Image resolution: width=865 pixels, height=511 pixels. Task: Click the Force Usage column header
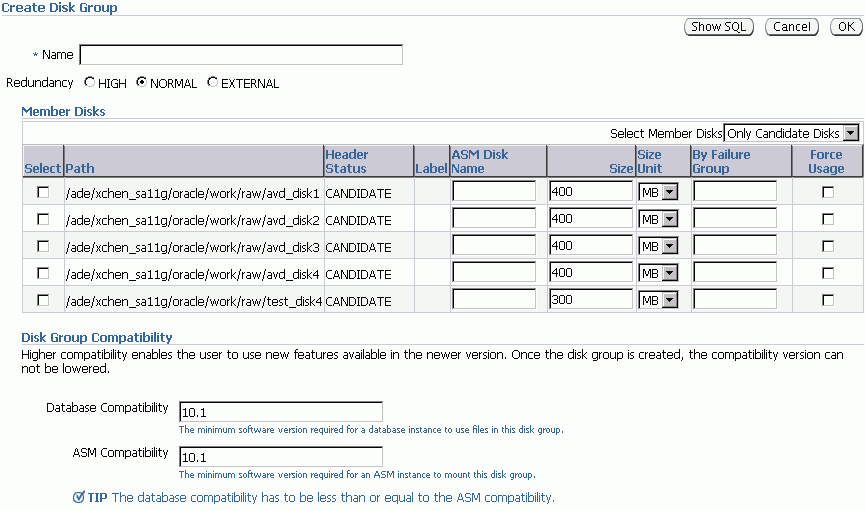point(826,161)
